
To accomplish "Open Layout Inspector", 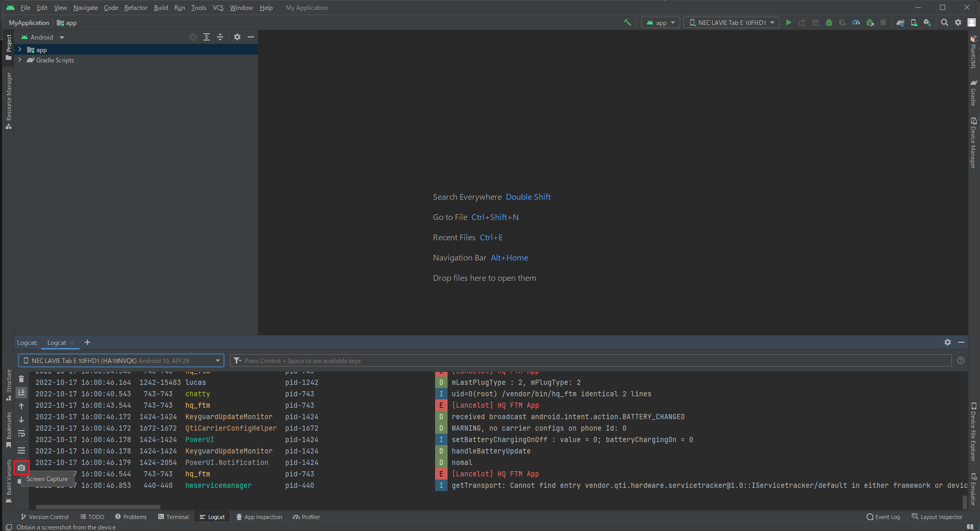I will (937, 516).
